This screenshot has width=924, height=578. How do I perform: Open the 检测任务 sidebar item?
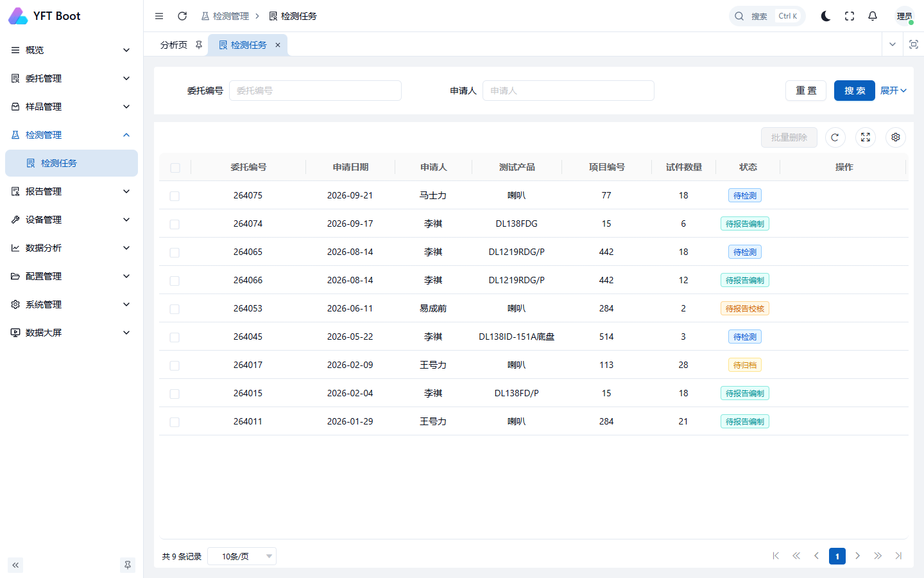(71, 163)
